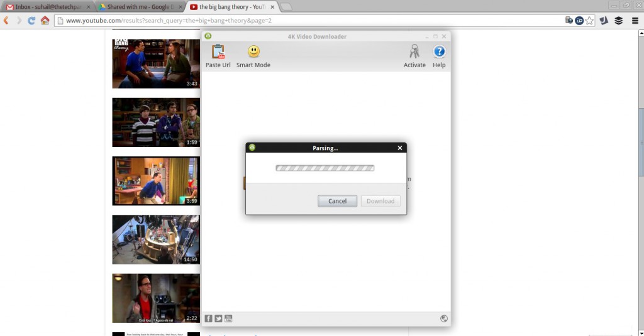Close the YouTube tab
644x336 pixels.
tap(272, 7)
